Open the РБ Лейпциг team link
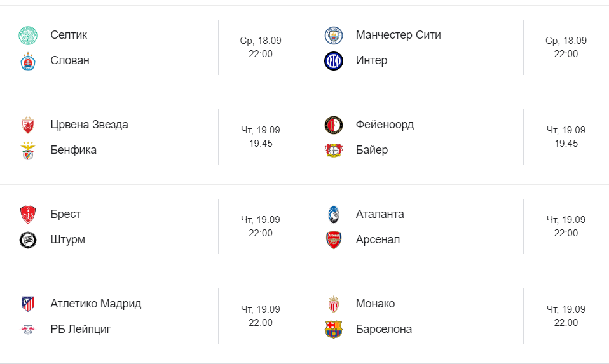Image resolution: width=609 pixels, height=364 pixels. [80, 330]
